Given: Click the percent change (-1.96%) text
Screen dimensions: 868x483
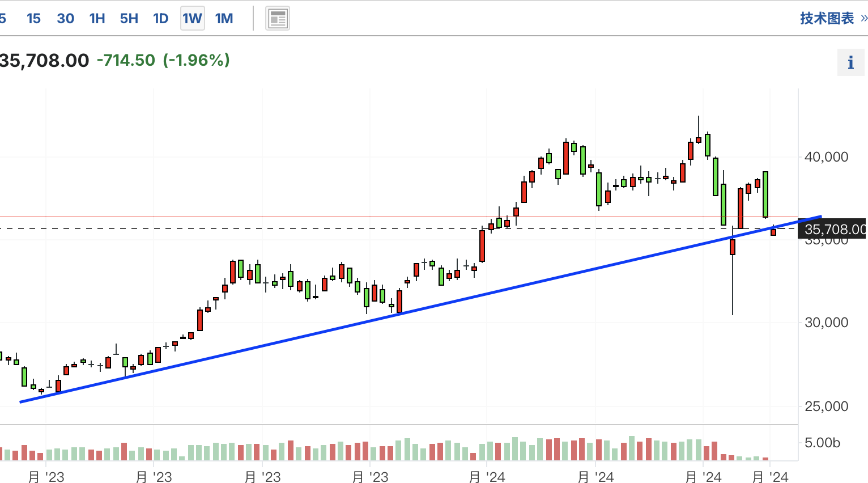Looking at the screenshot, I should click(197, 60).
